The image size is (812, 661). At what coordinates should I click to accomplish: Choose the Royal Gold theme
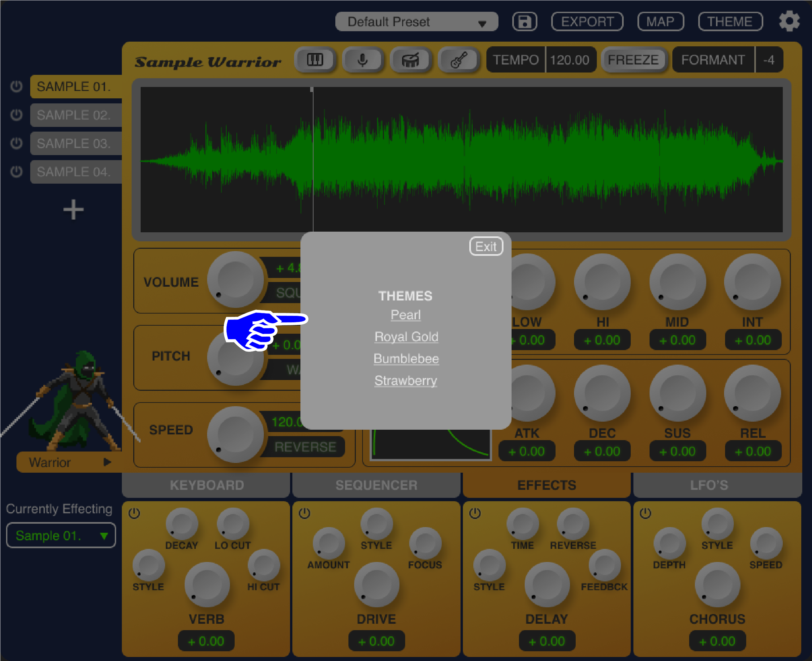click(x=406, y=337)
